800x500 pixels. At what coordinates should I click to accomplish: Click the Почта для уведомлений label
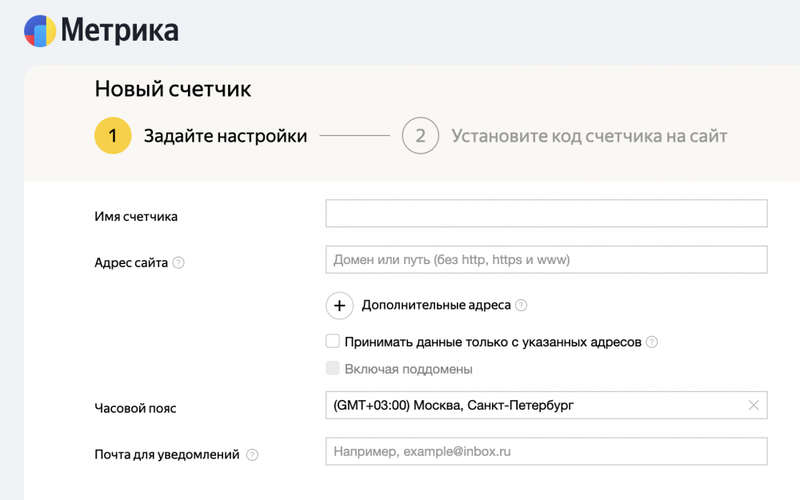coord(167,455)
